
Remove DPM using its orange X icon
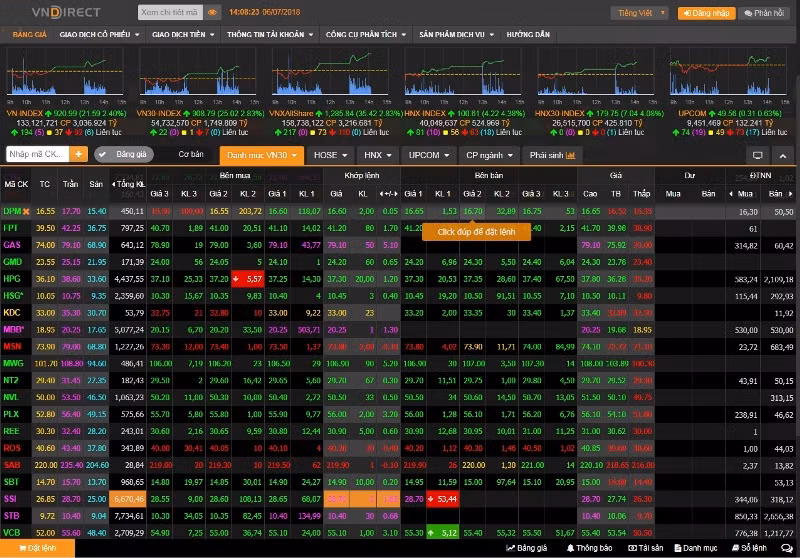(26, 211)
